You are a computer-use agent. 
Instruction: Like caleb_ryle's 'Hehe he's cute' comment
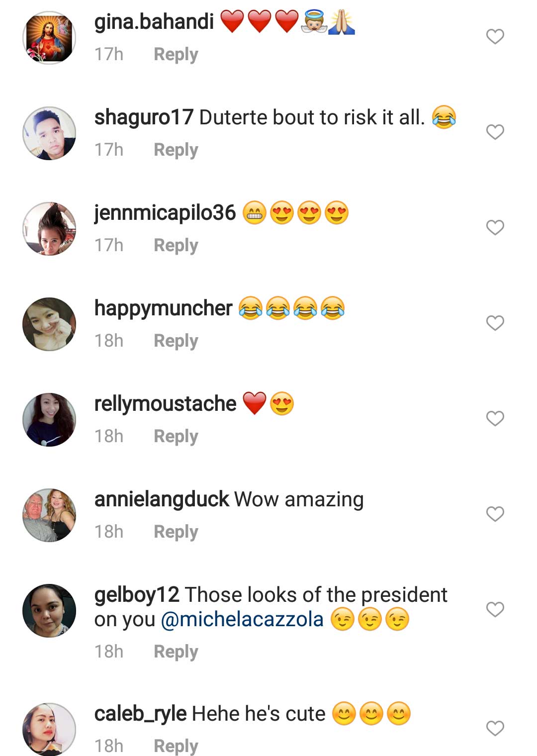click(x=495, y=729)
